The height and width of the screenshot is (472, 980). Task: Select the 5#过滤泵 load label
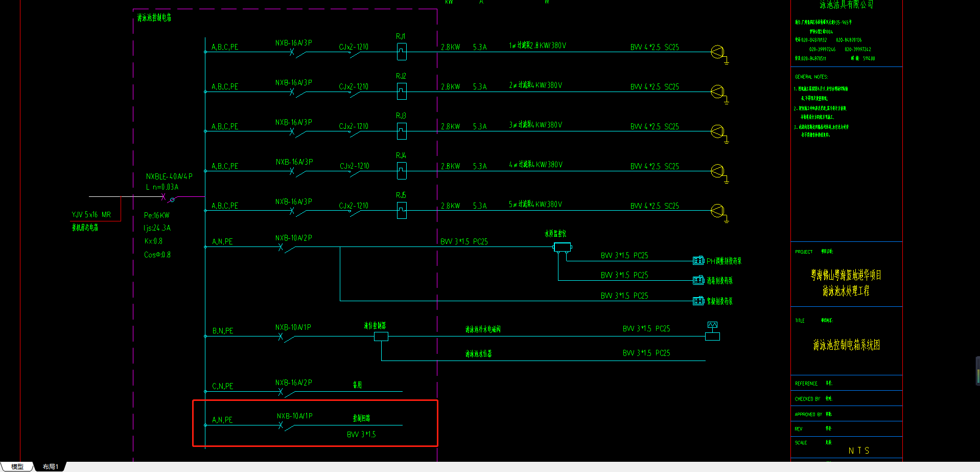(x=535, y=205)
